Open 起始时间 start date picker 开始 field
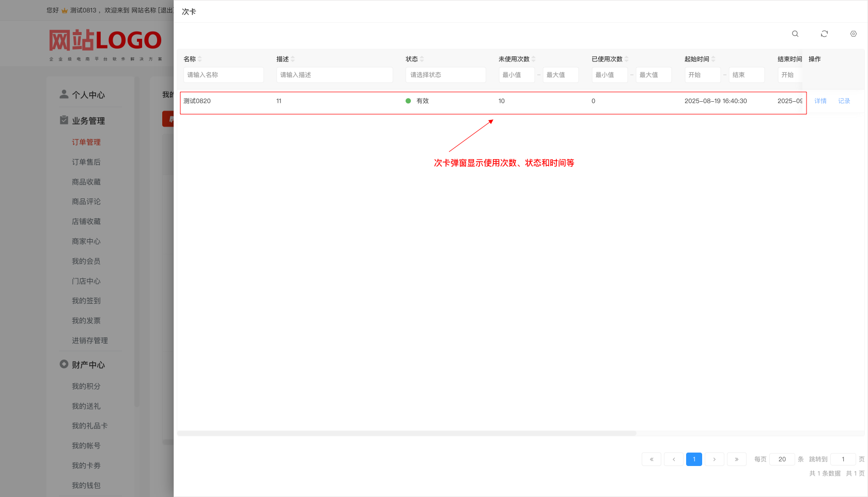 702,75
